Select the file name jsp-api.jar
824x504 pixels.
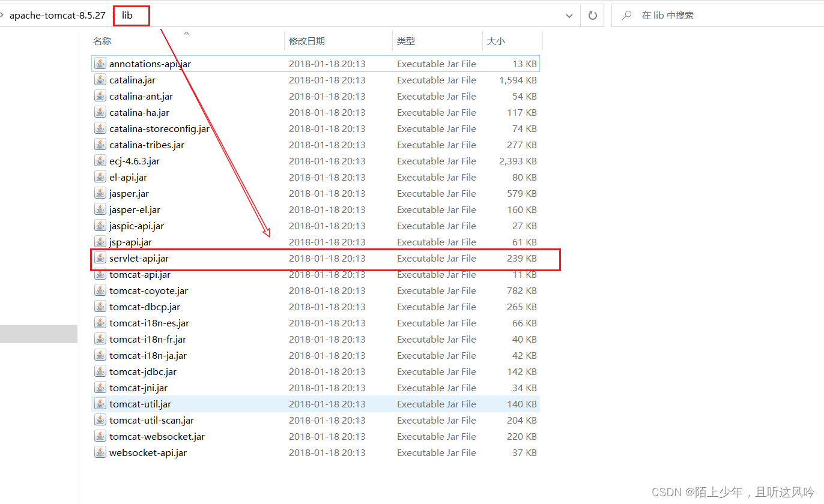coord(130,242)
